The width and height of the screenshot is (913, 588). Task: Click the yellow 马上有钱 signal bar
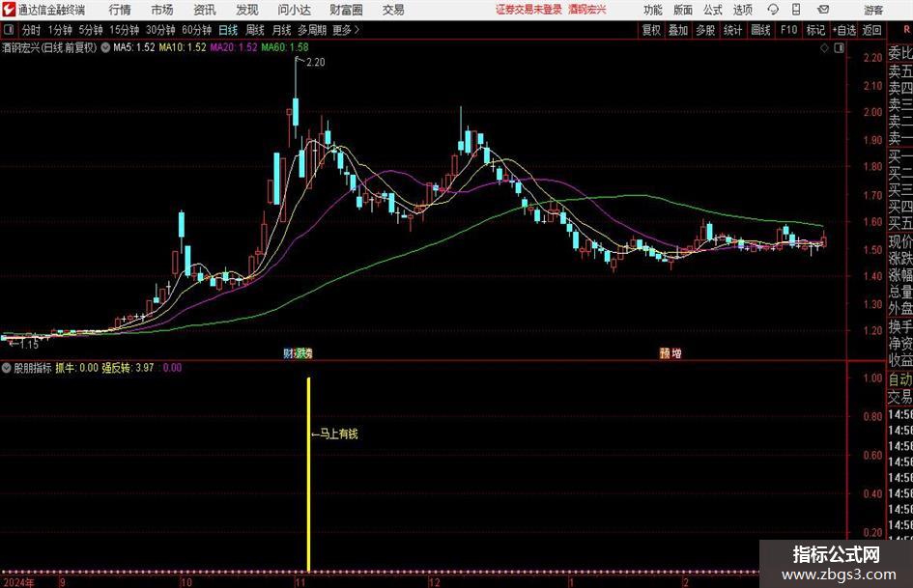[308, 474]
